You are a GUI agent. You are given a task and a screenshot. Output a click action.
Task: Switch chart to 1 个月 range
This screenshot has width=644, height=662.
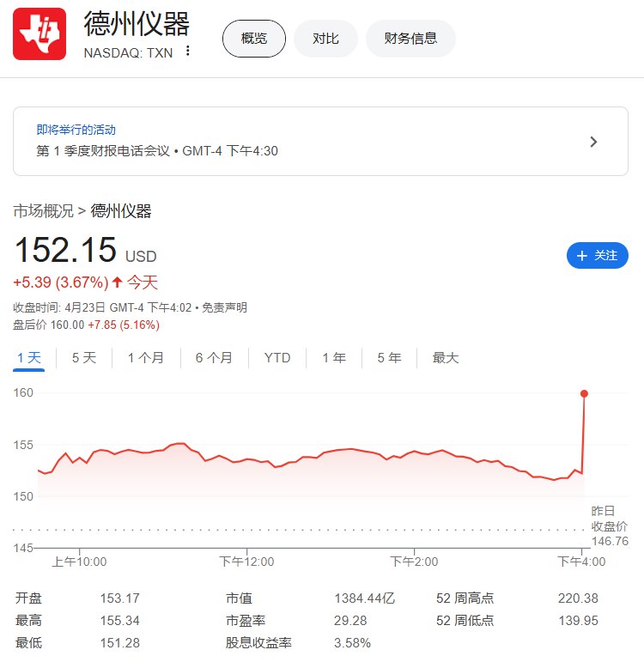click(x=146, y=357)
